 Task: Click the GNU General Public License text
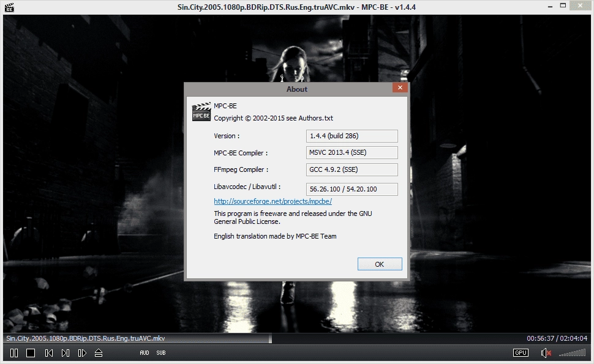tap(293, 218)
